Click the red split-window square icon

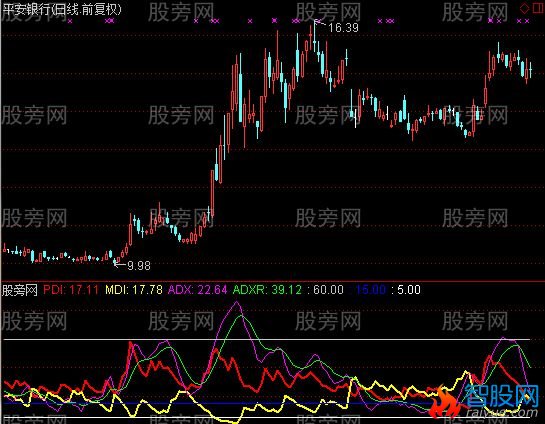point(538,8)
